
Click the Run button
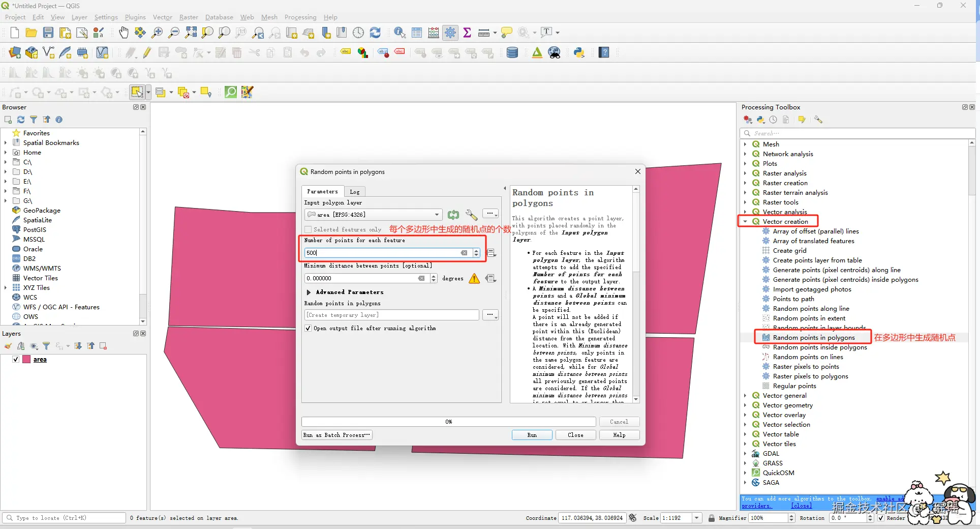pos(532,435)
